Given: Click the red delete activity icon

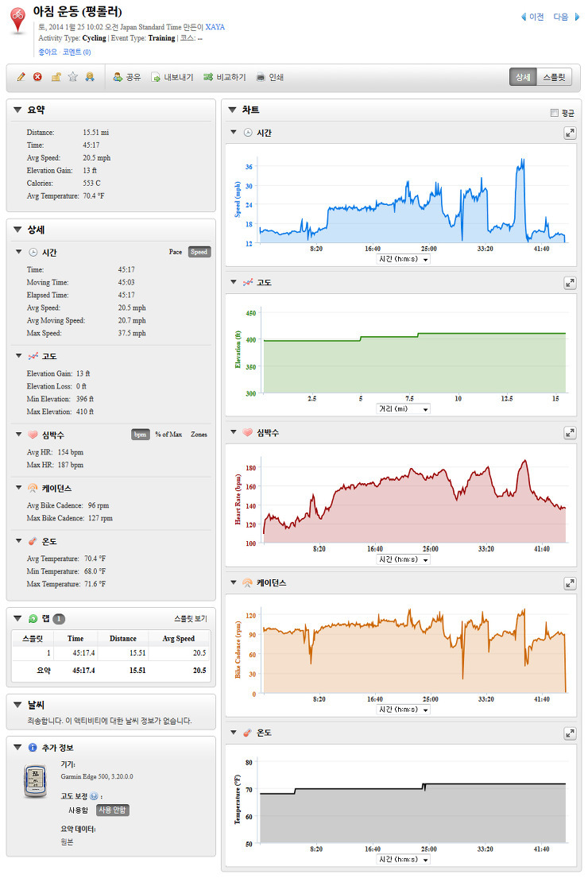Looking at the screenshot, I should pos(37,77).
